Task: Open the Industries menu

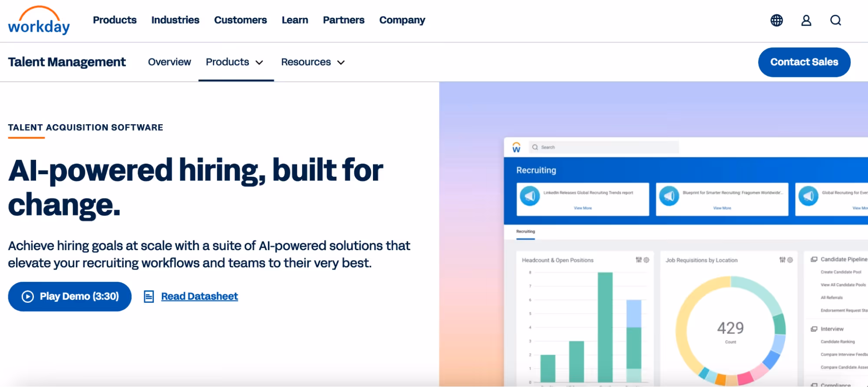Action: pyautogui.click(x=175, y=20)
